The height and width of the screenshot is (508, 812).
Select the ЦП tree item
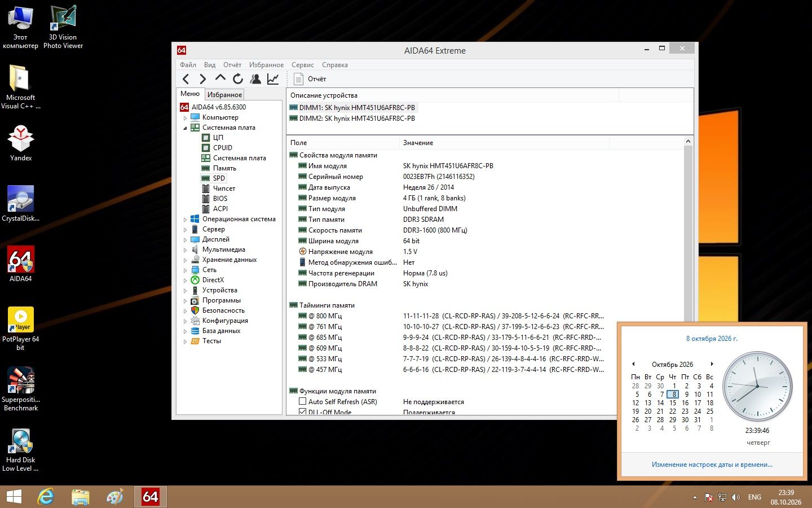coord(218,138)
